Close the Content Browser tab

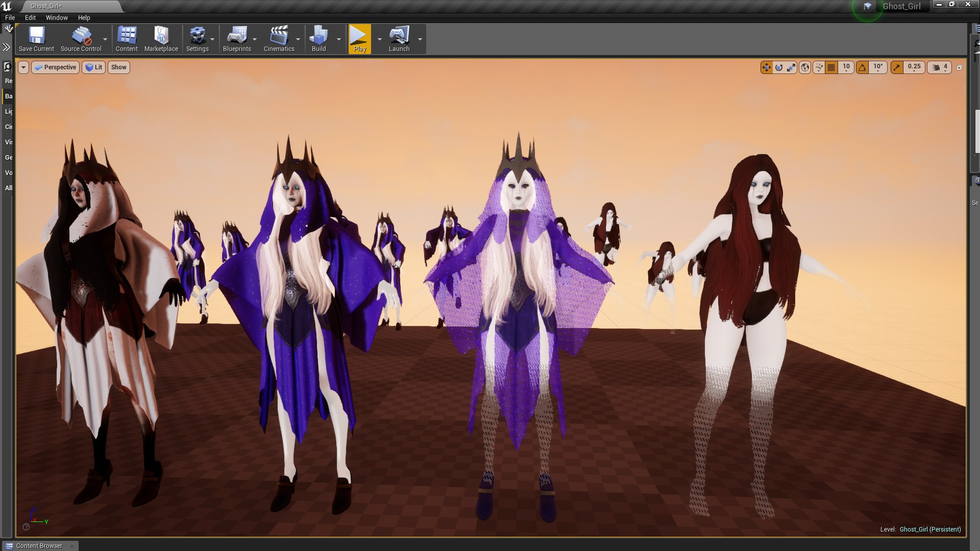[x=71, y=546]
